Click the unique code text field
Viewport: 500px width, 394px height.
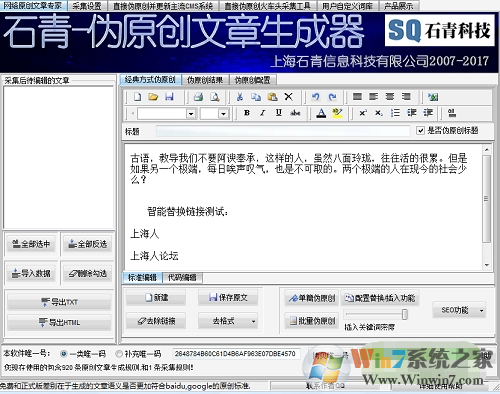point(236,354)
